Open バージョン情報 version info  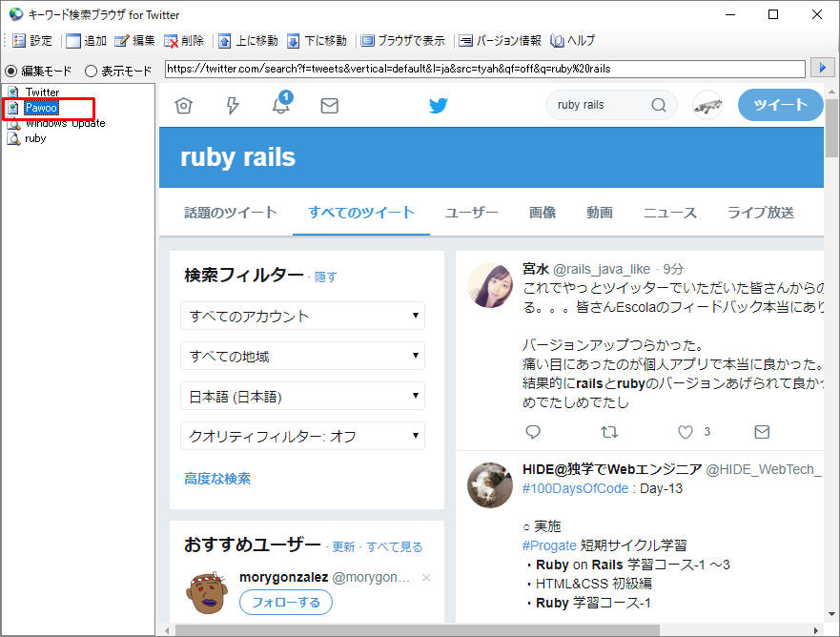pyautogui.click(x=500, y=41)
